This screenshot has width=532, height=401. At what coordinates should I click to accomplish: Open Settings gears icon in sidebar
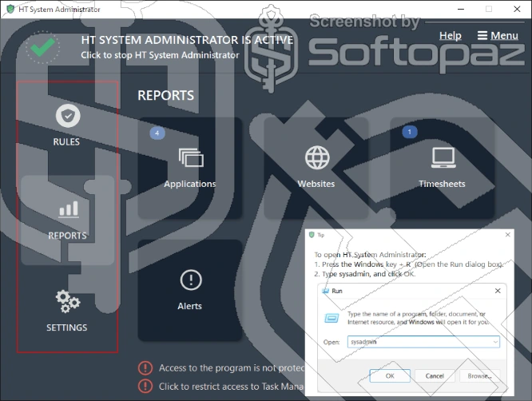[68, 301]
